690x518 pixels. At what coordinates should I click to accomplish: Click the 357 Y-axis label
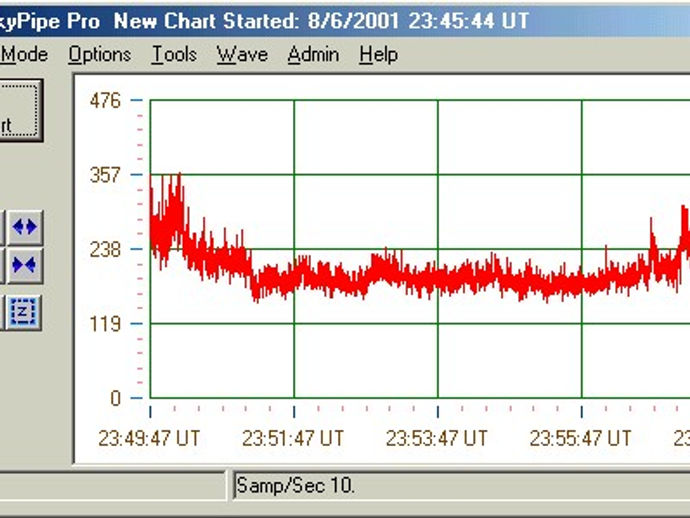[x=105, y=175]
